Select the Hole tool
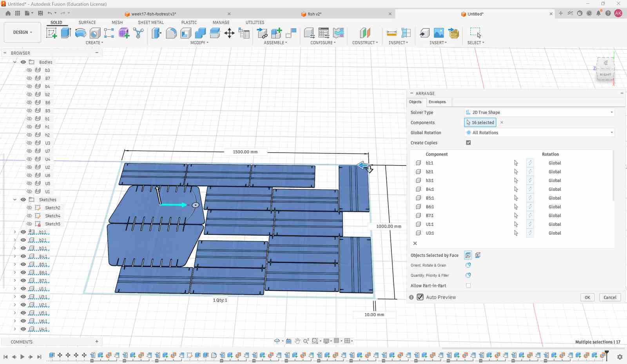The image size is (627, 364). tap(95, 33)
